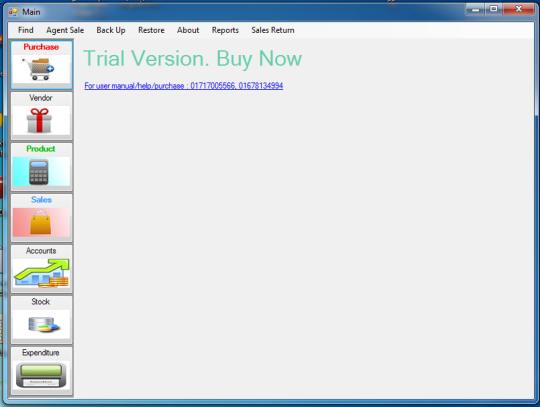Follow the user manual/help/purchase phone link
Image resolution: width=540 pixels, height=407 pixels.
(184, 86)
